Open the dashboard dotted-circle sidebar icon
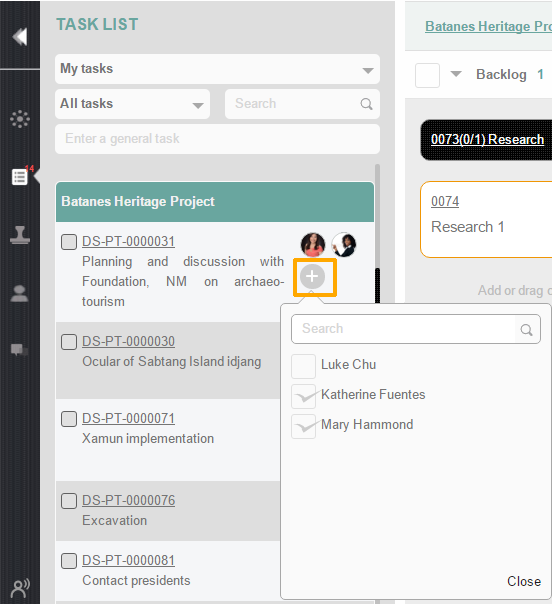This screenshot has width=552, height=604. [20, 119]
